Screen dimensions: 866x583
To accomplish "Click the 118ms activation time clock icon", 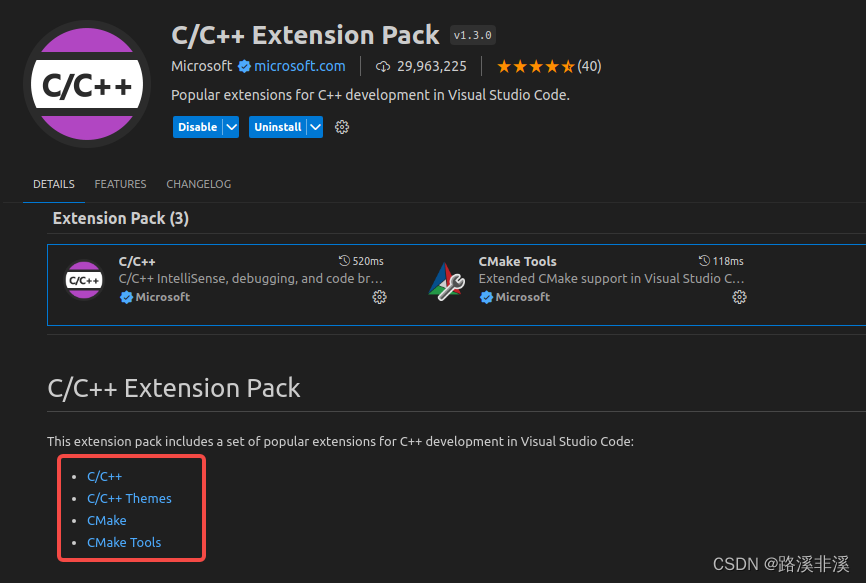I will point(704,261).
